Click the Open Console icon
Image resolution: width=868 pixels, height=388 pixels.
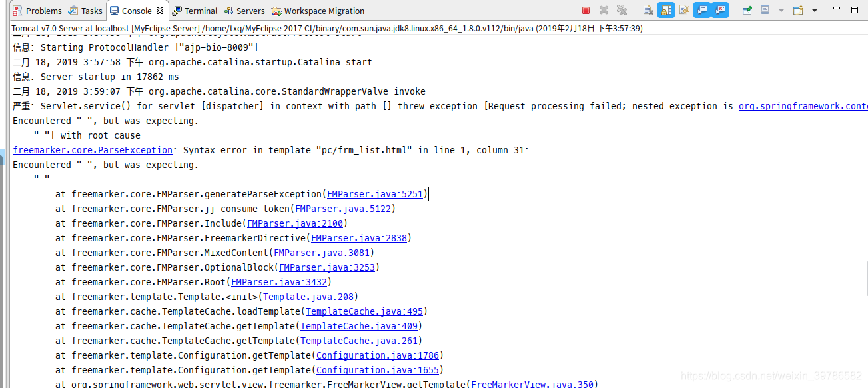798,10
